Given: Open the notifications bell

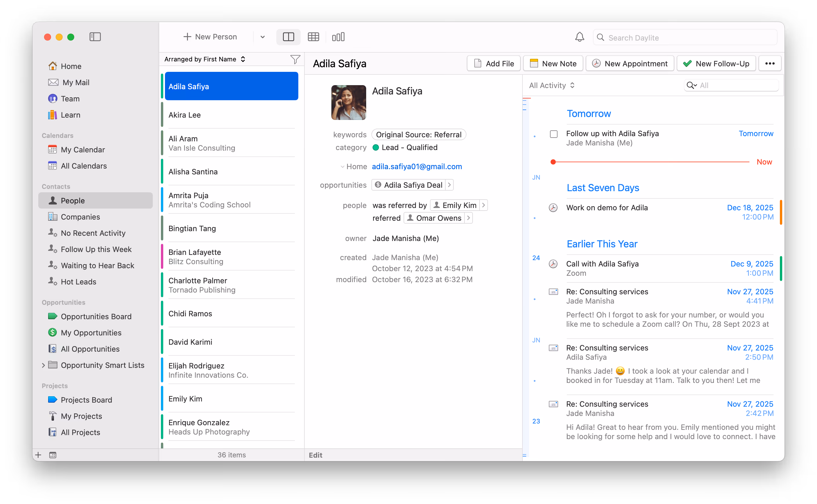Looking at the screenshot, I should point(580,37).
